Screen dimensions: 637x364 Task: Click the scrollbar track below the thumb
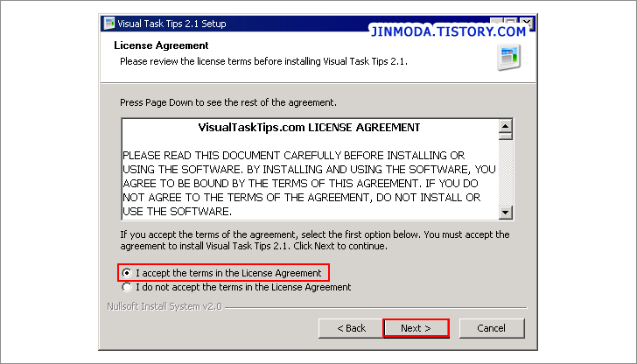coord(505,172)
